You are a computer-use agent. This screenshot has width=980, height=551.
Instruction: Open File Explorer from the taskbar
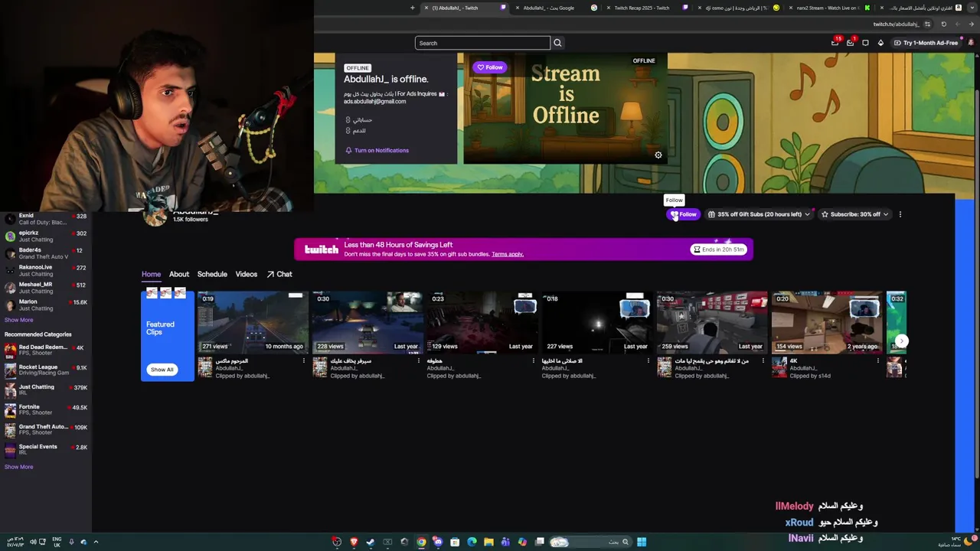pyautogui.click(x=488, y=542)
